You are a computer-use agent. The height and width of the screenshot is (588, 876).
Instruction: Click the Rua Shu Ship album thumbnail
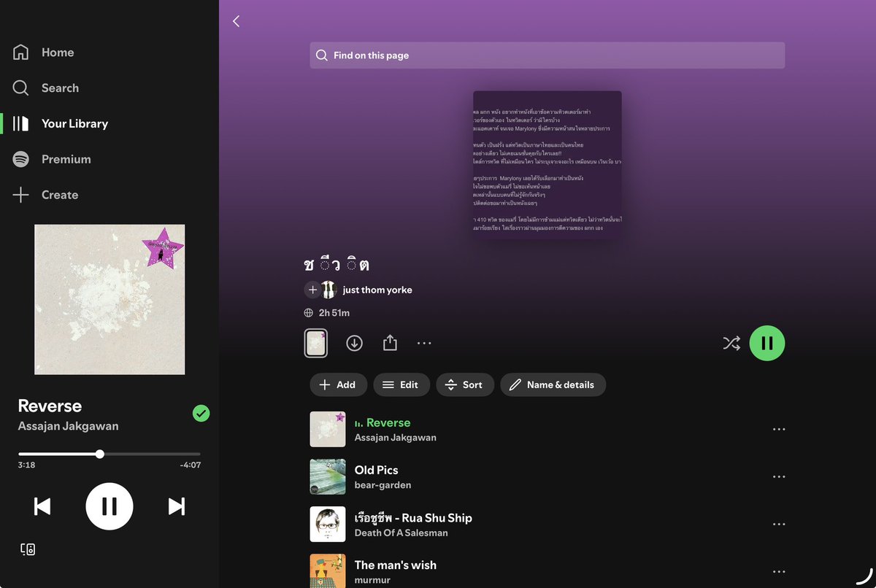coord(328,524)
